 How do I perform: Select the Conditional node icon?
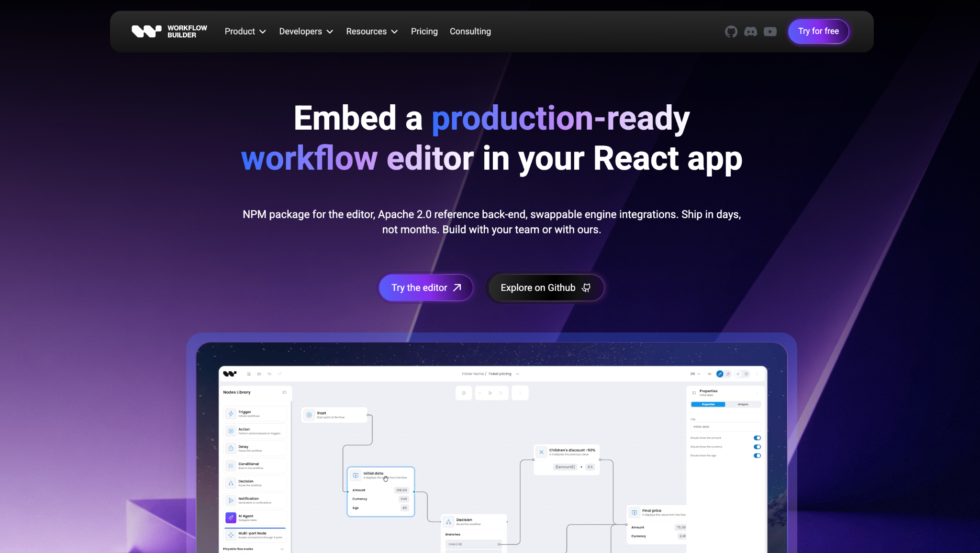coord(231,465)
